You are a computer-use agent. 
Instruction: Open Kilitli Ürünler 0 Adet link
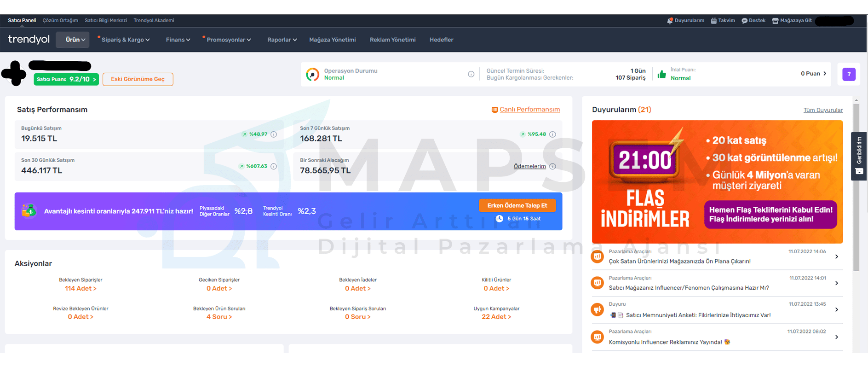pyautogui.click(x=496, y=289)
